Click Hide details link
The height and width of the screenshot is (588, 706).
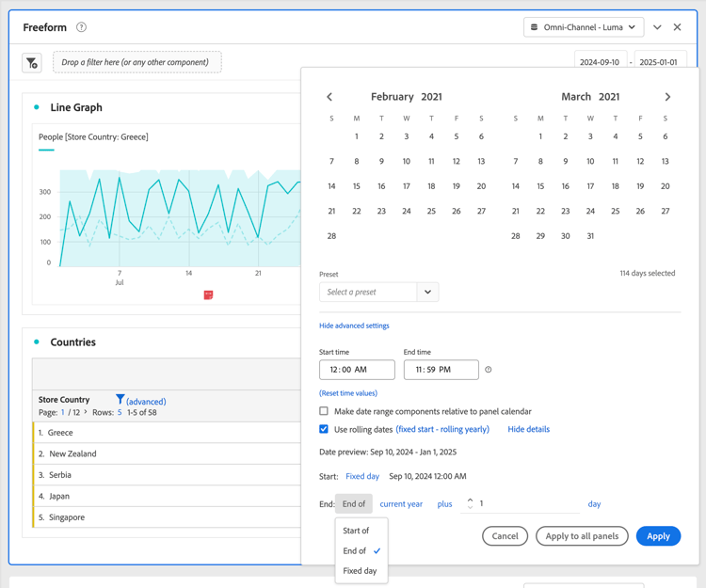point(529,429)
